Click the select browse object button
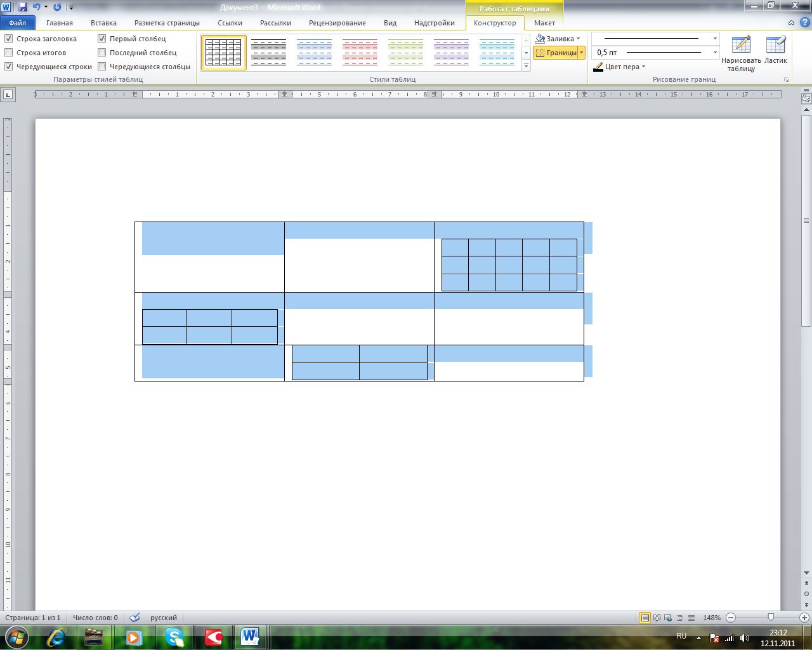This screenshot has width=812, height=650. point(806,594)
